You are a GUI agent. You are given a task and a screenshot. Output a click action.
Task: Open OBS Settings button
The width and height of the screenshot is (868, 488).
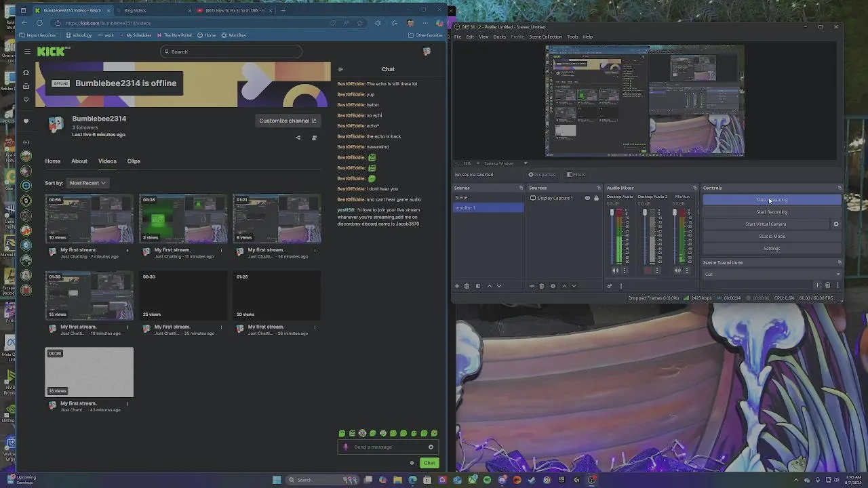(x=772, y=249)
